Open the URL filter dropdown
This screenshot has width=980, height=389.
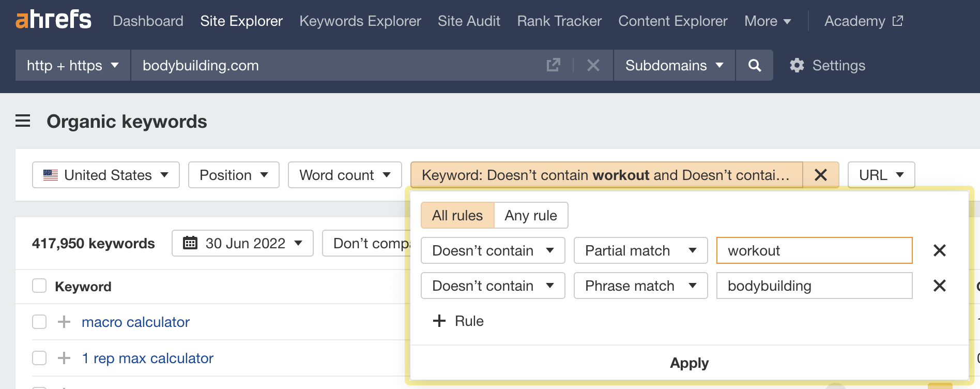tap(881, 175)
